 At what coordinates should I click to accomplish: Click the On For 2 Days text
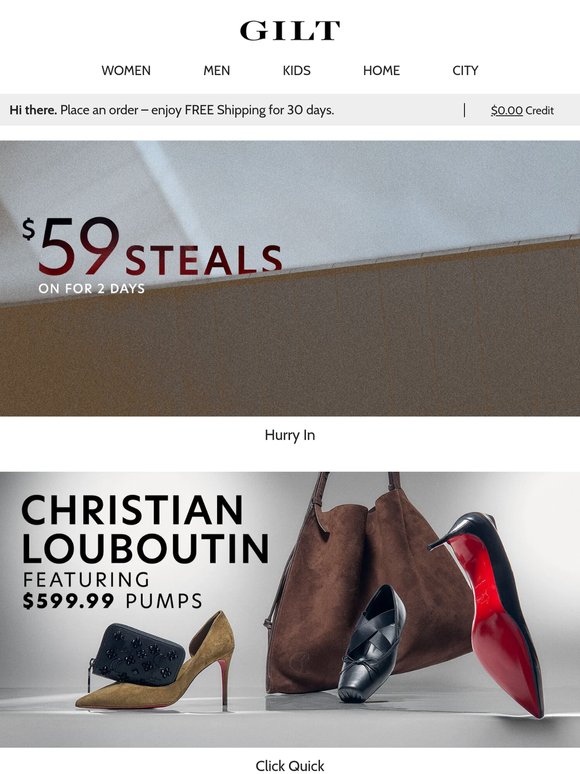pos(92,289)
